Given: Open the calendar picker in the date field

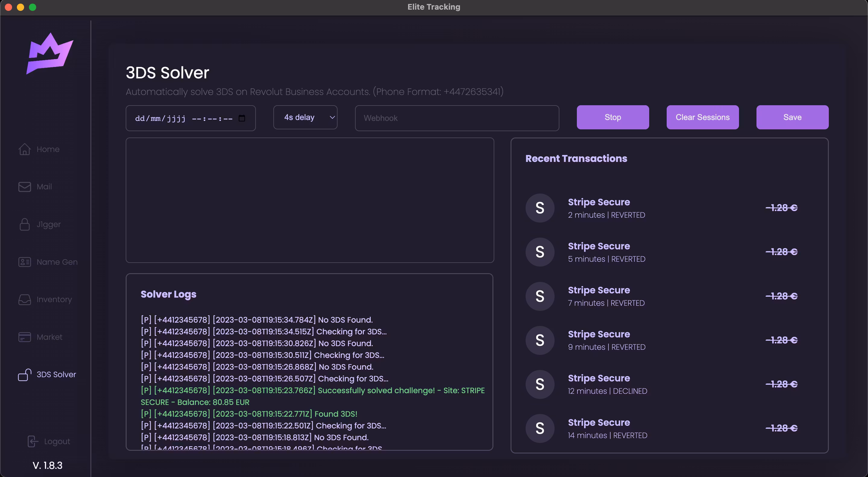Looking at the screenshot, I should click(x=242, y=118).
